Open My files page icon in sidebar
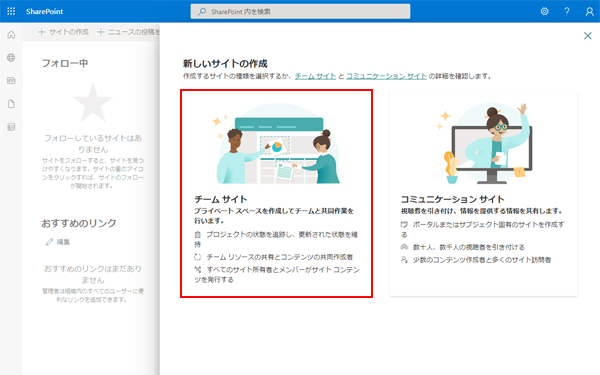600x375 pixels. (11, 104)
